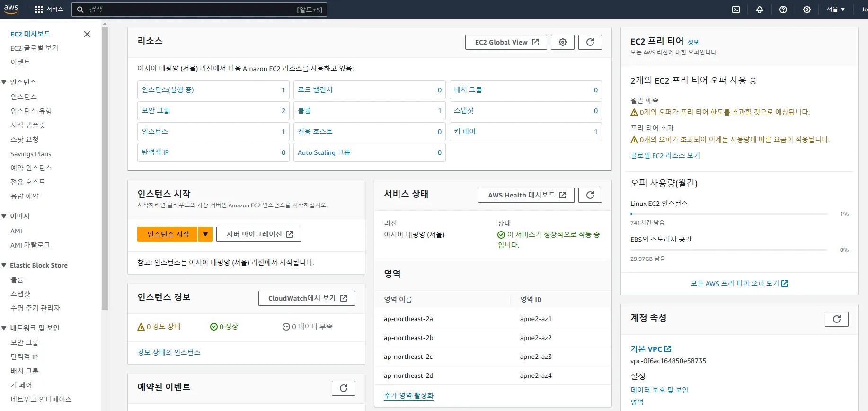Select 이벤트 in sidebar
868x411 pixels.
(20, 63)
